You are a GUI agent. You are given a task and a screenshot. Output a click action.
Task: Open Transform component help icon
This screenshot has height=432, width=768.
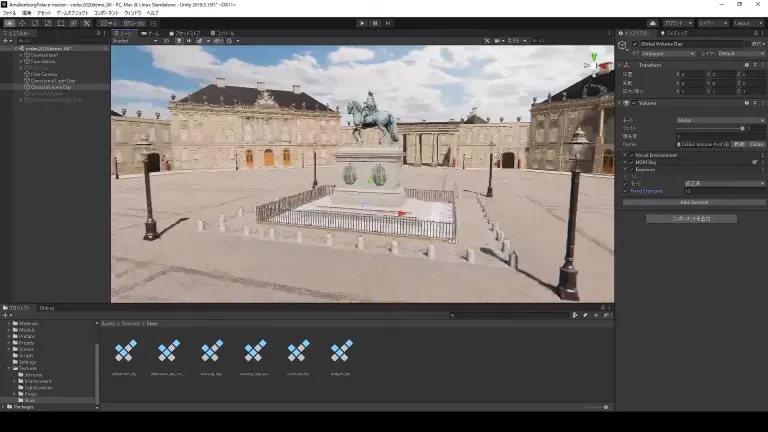[x=746, y=65]
